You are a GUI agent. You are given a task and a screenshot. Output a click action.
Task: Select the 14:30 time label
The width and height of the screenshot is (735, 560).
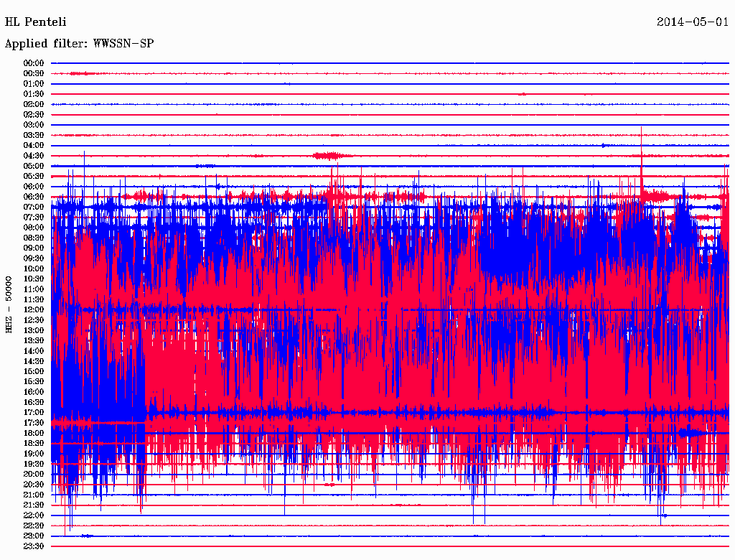pos(34,361)
